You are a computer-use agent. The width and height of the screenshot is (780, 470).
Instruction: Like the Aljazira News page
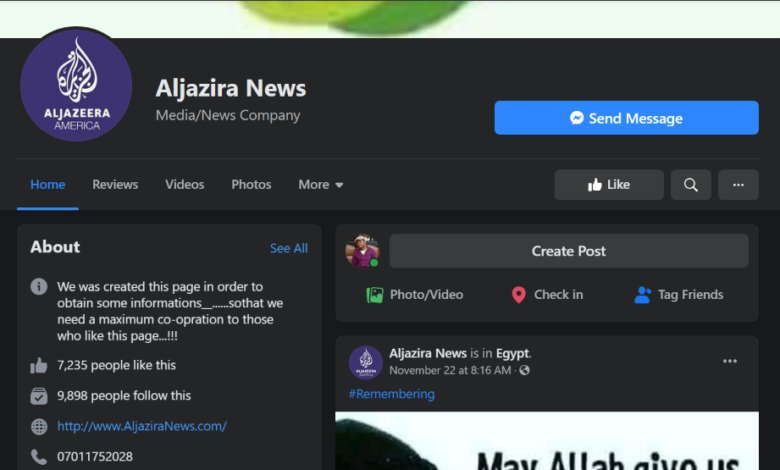pos(609,185)
